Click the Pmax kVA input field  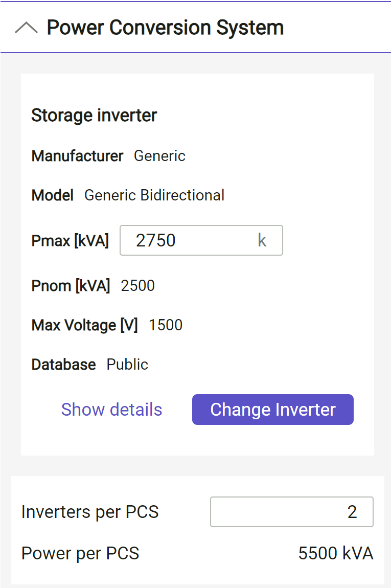point(189,240)
